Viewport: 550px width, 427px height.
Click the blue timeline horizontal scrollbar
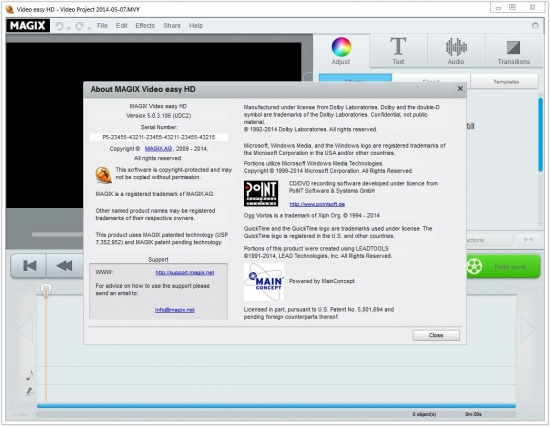tap(276, 406)
